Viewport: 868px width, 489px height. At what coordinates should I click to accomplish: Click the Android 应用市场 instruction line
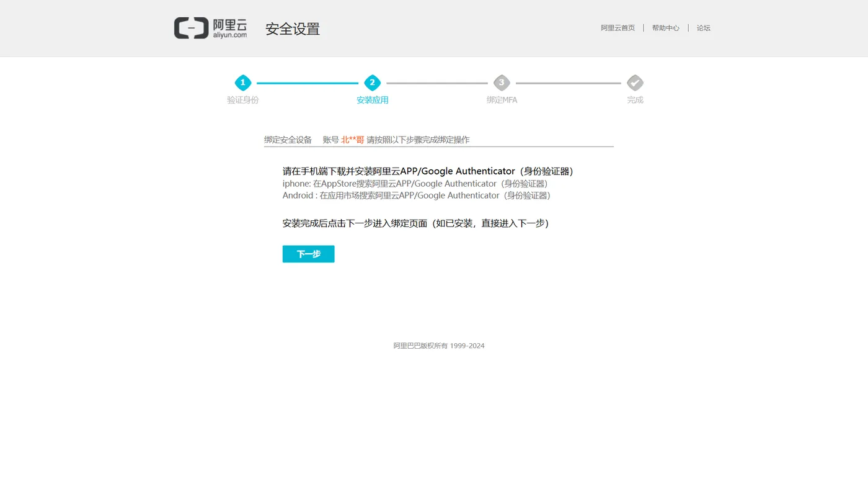pos(417,195)
